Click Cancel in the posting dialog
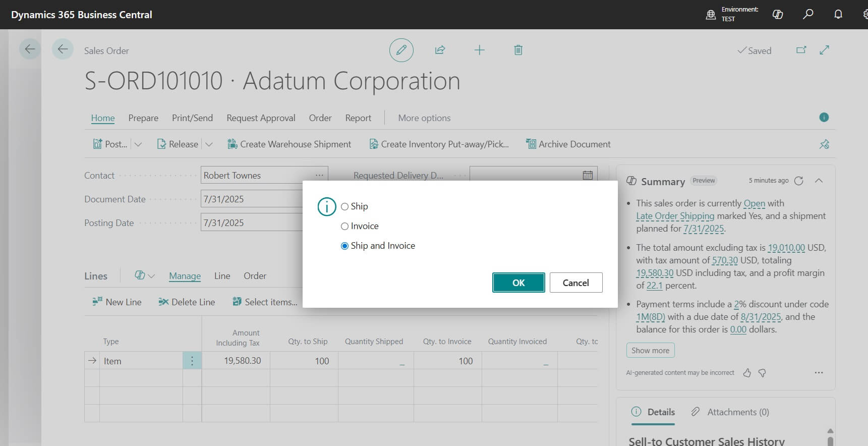This screenshot has width=868, height=446. pos(575,283)
